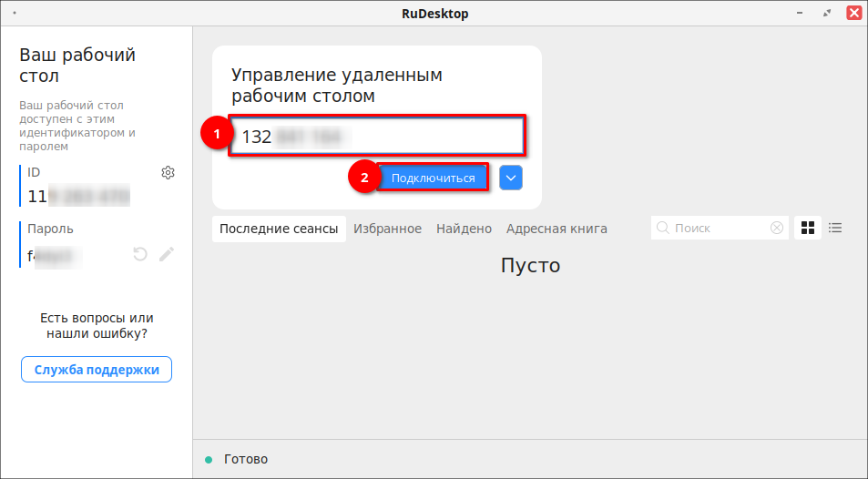Click the Подключиться button
The height and width of the screenshot is (479, 868).
(x=433, y=178)
